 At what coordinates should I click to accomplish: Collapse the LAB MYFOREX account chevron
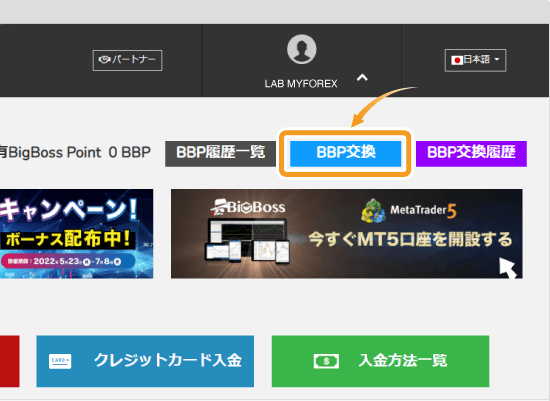[362, 78]
